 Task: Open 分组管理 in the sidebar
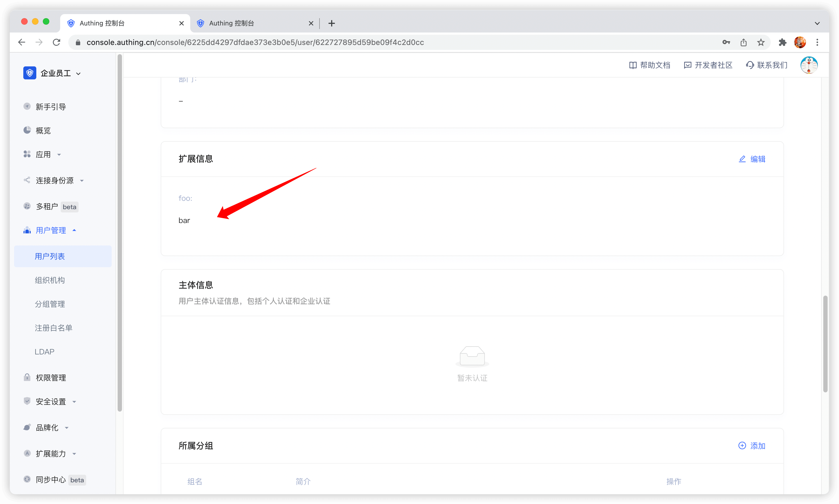point(50,304)
